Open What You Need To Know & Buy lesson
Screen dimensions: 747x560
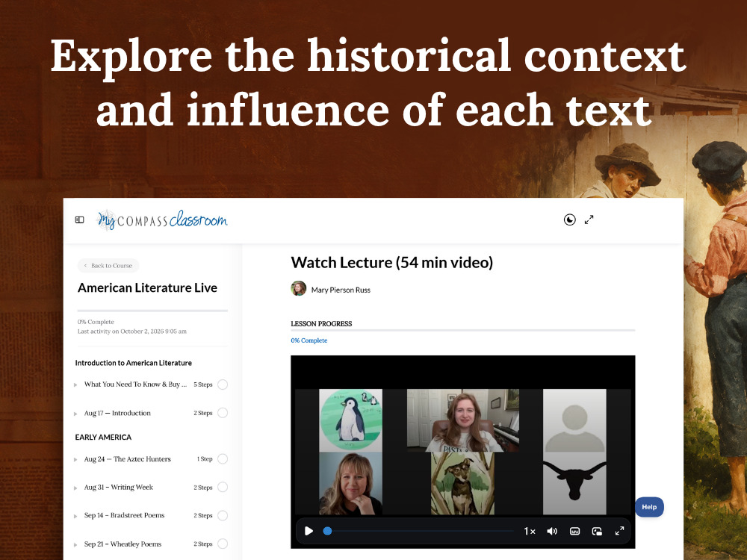(135, 385)
